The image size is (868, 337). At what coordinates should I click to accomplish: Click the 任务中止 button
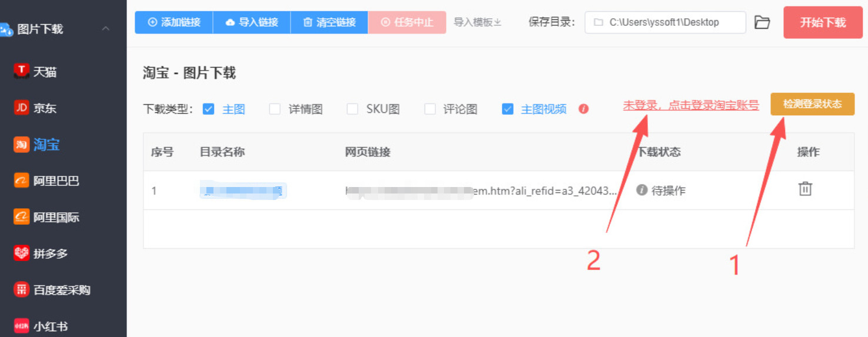[407, 22]
